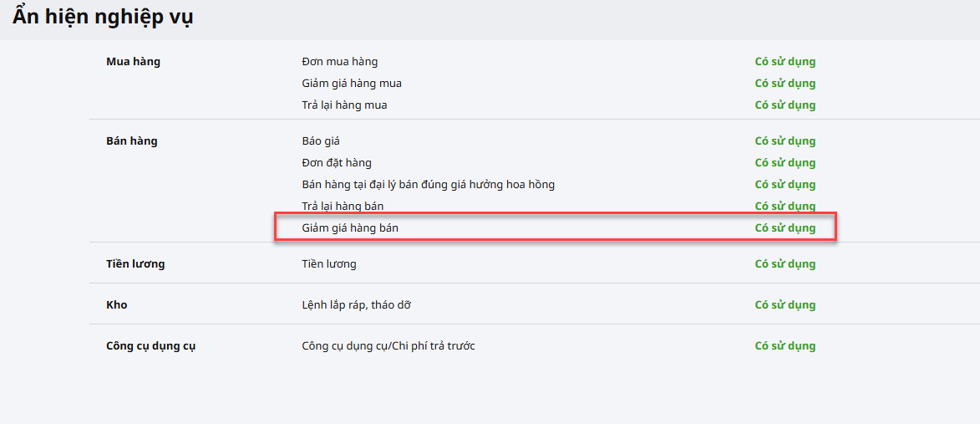Image resolution: width=980 pixels, height=424 pixels.
Task: Toggle 'Có sử dụng' status for Trả lại hàng bán
Action: pyautogui.click(x=785, y=207)
